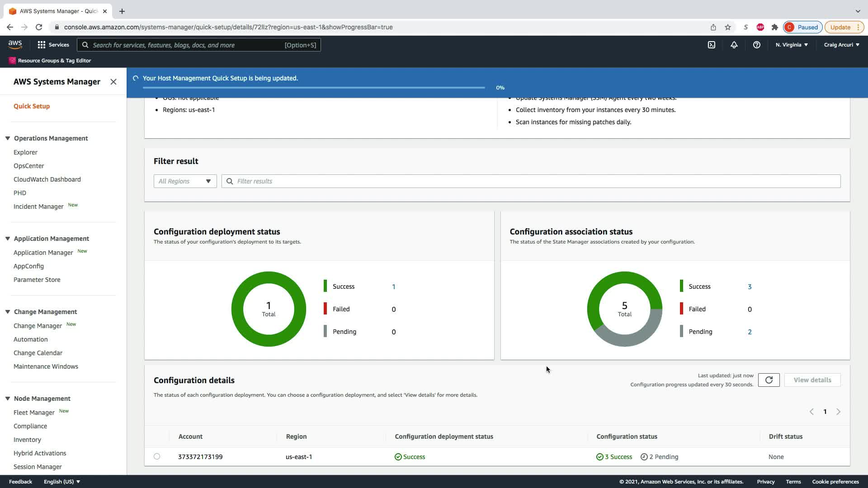Open the notifications bell
This screenshot has height=488, width=868.
tap(734, 45)
